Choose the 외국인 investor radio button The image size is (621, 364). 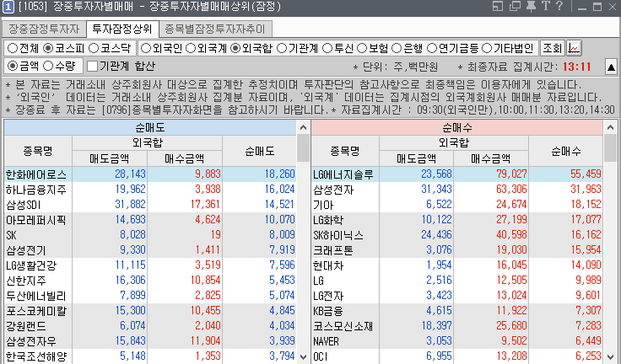click(146, 48)
